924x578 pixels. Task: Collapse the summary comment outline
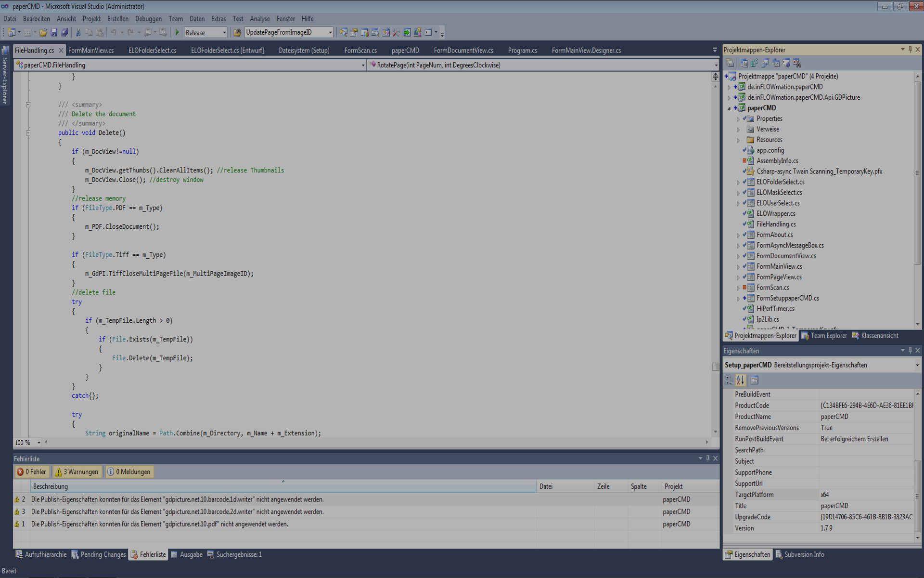tap(28, 105)
